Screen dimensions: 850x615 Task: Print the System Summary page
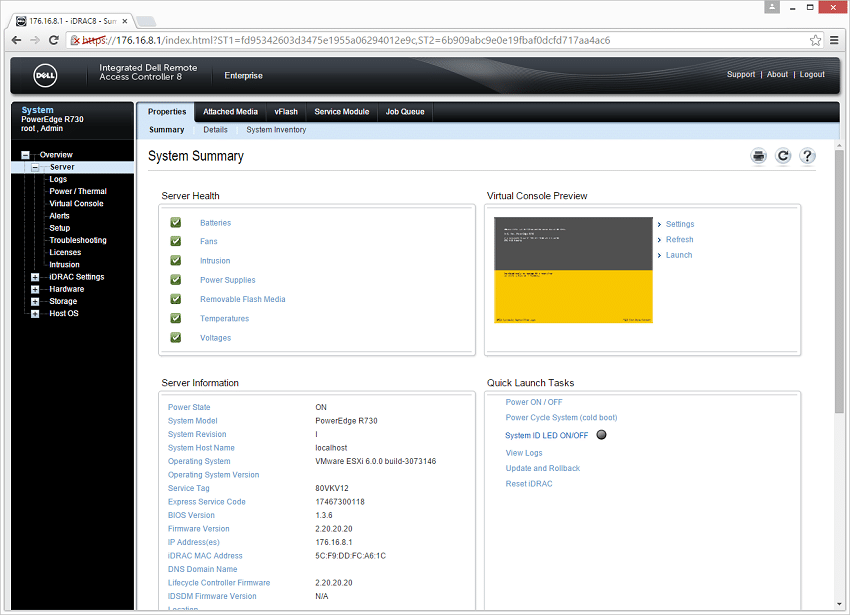click(758, 156)
